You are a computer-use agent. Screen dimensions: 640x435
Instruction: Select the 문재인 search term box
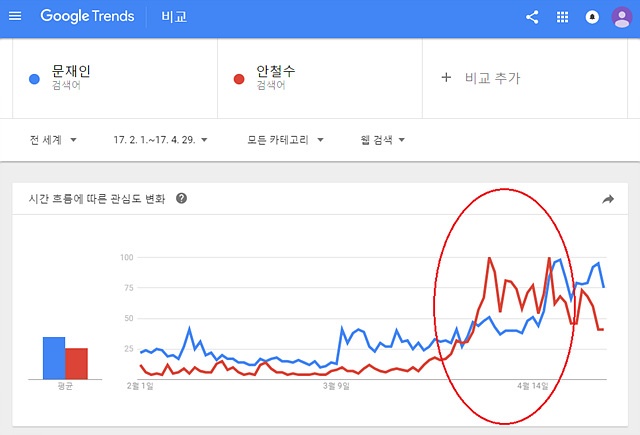(x=115, y=78)
